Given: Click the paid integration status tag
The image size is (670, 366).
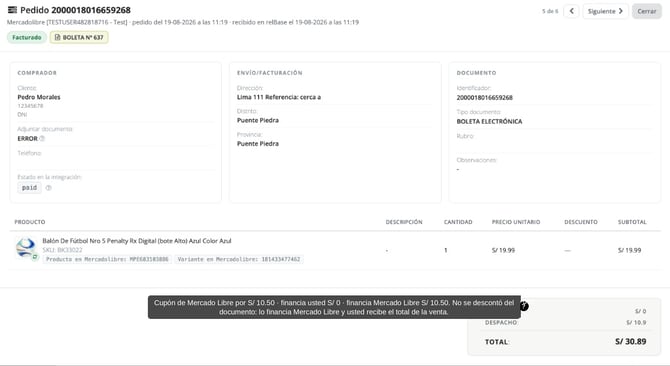Looking at the screenshot, I should [x=29, y=187].
